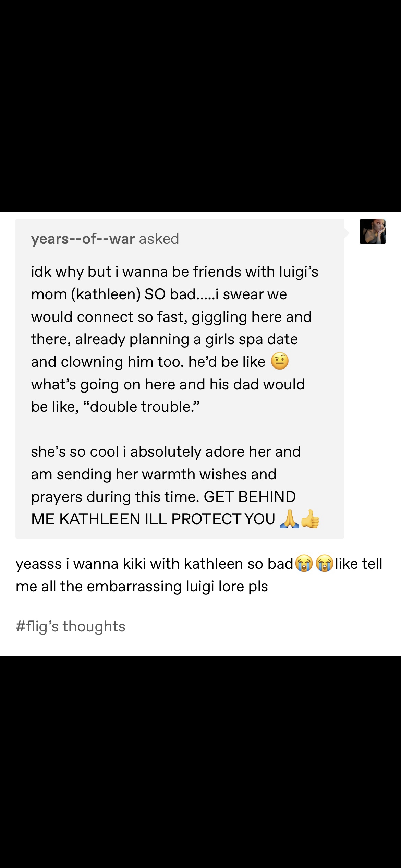Click the "yeasss i wanna kiki" reply line
Screen dimensions: 401x868
(x=199, y=564)
